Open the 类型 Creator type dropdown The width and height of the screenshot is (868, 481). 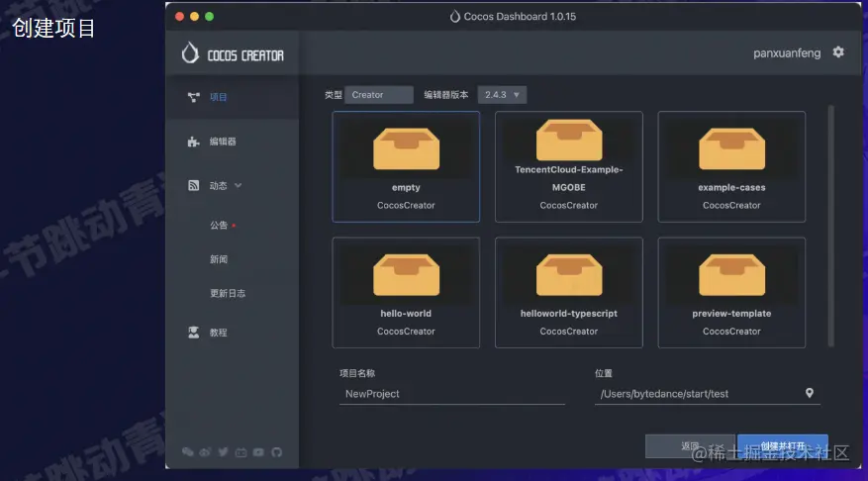click(x=379, y=95)
